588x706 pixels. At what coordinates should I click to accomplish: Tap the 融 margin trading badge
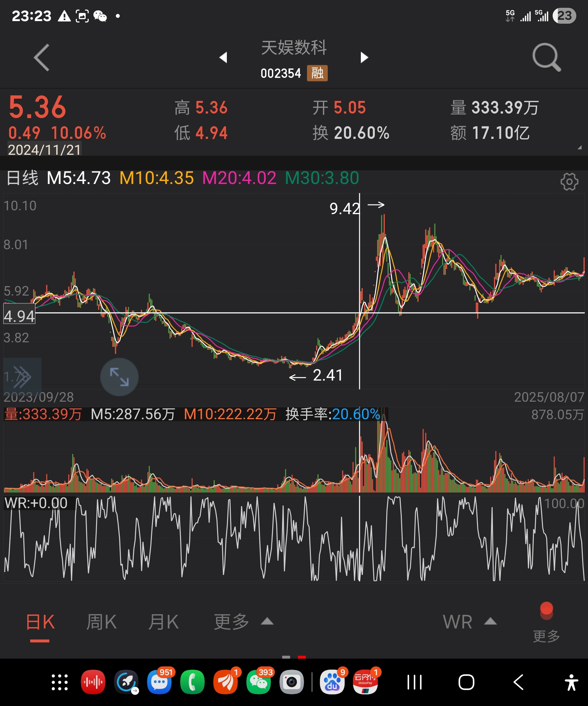(x=317, y=73)
